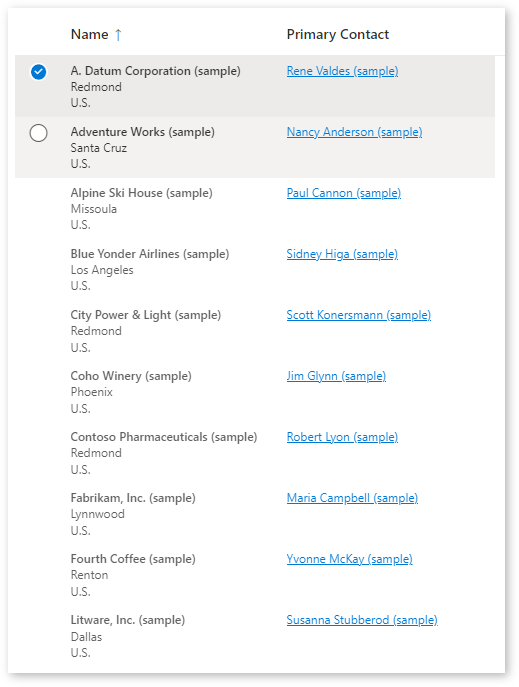Open Jim Glynn (sample) contact link
Image resolution: width=519 pixels, height=687 pixels.
tap(336, 376)
